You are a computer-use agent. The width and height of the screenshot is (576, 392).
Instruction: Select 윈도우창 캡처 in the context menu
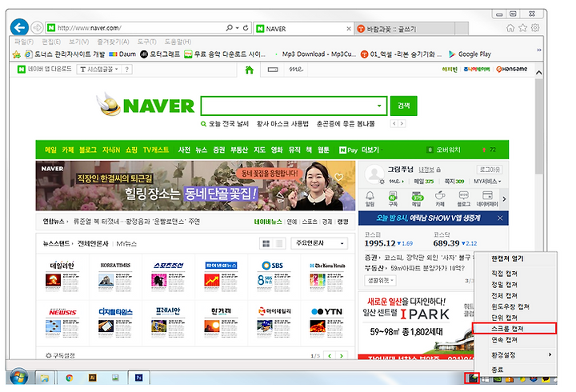pos(514,306)
